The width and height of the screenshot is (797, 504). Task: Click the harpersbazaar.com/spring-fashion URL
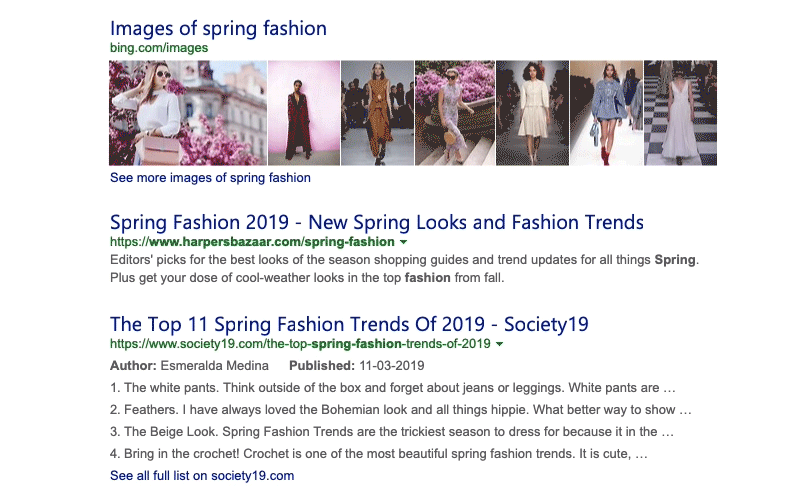252,242
